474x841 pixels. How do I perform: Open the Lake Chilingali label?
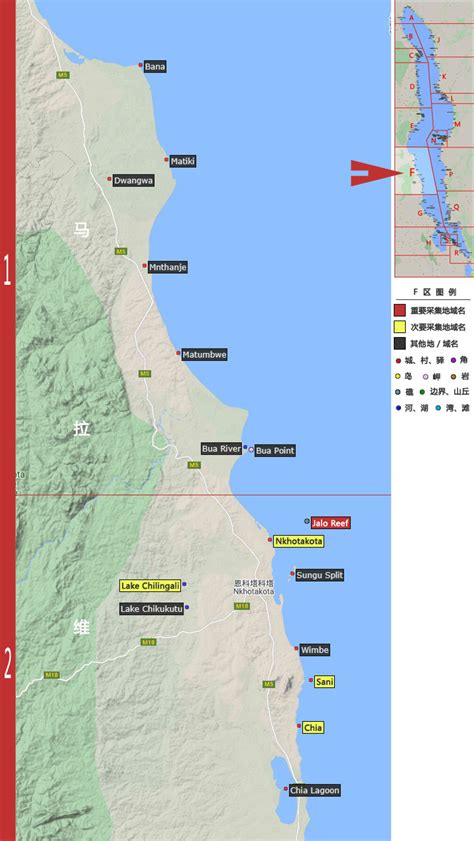[x=150, y=586]
